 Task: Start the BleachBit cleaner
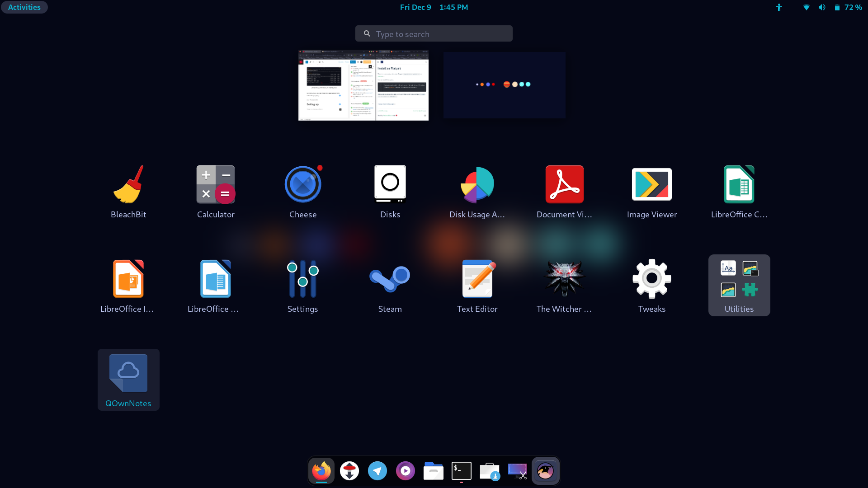pyautogui.click(x=128, y=184)
